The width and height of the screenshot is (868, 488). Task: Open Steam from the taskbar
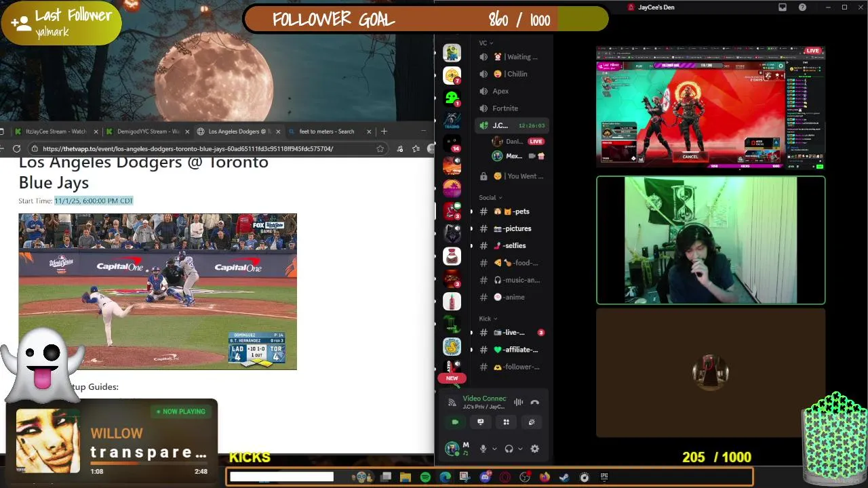[x=564, y=477]
